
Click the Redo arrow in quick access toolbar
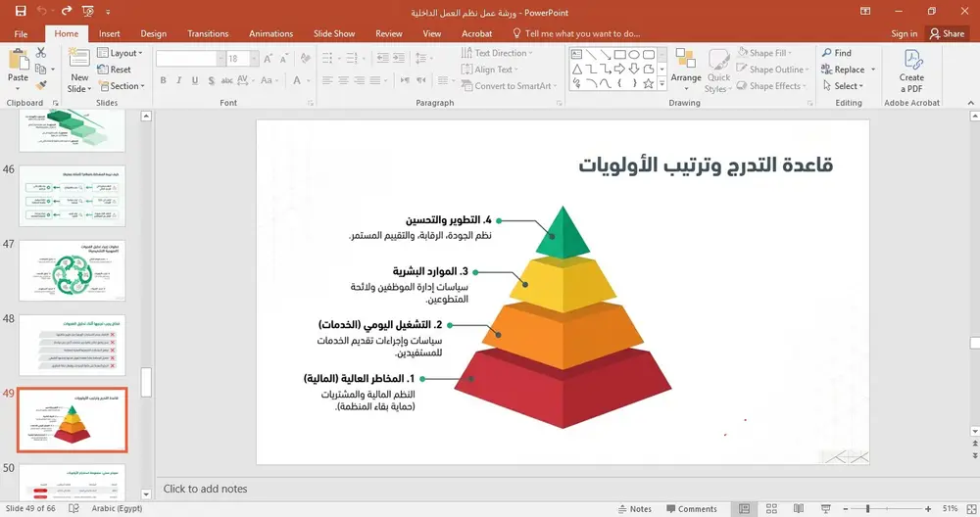point(67,11)
